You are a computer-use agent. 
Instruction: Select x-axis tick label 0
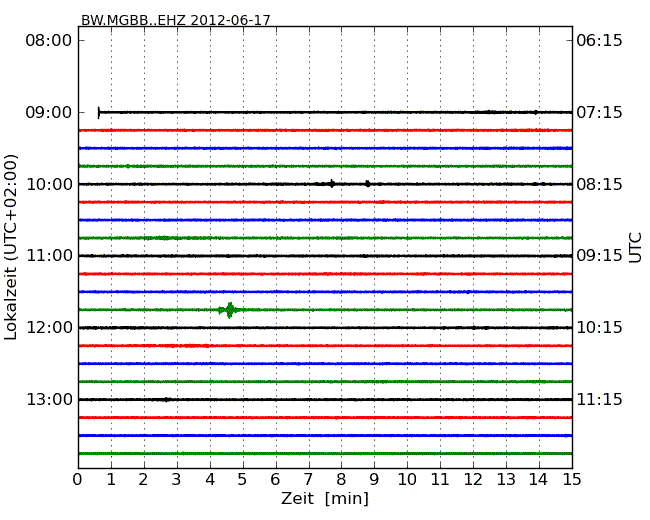coord(78,480)
